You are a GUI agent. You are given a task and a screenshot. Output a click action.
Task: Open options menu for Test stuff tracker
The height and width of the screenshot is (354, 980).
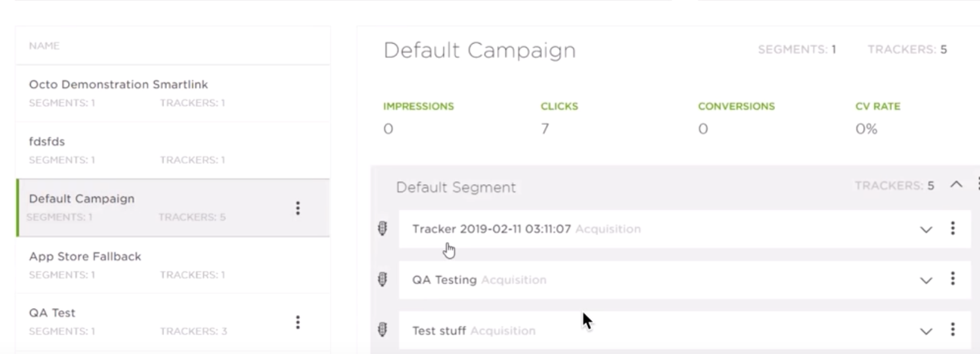click(952, 329)
